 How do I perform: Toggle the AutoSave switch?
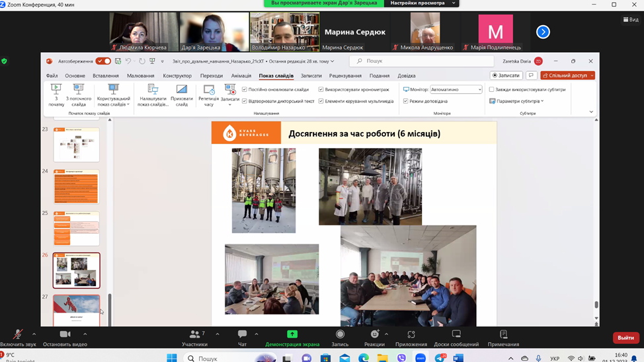103,61
